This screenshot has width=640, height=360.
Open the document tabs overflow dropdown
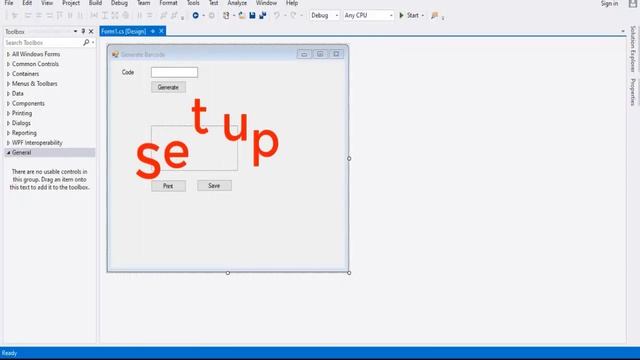pos(623,31)
